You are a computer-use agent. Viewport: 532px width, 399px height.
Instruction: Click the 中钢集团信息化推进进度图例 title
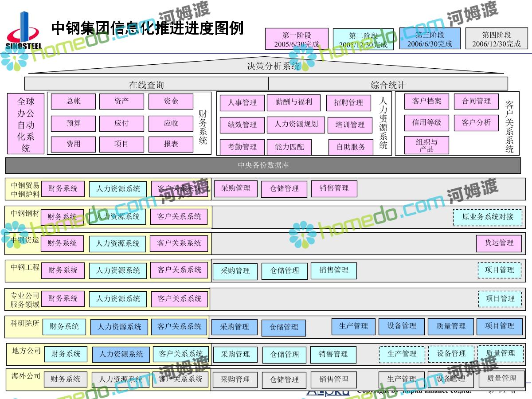pos(148,28)
